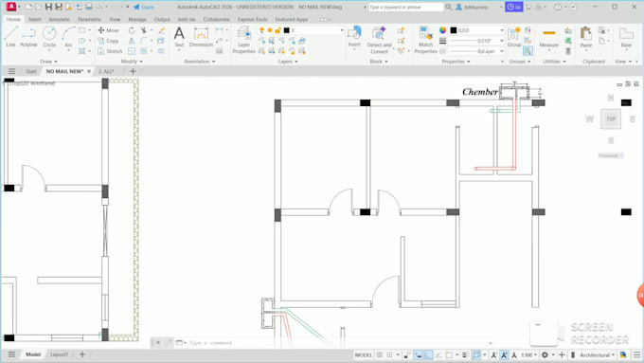
Task: Open Layer Properties manager
Action: tap(244, 40)
